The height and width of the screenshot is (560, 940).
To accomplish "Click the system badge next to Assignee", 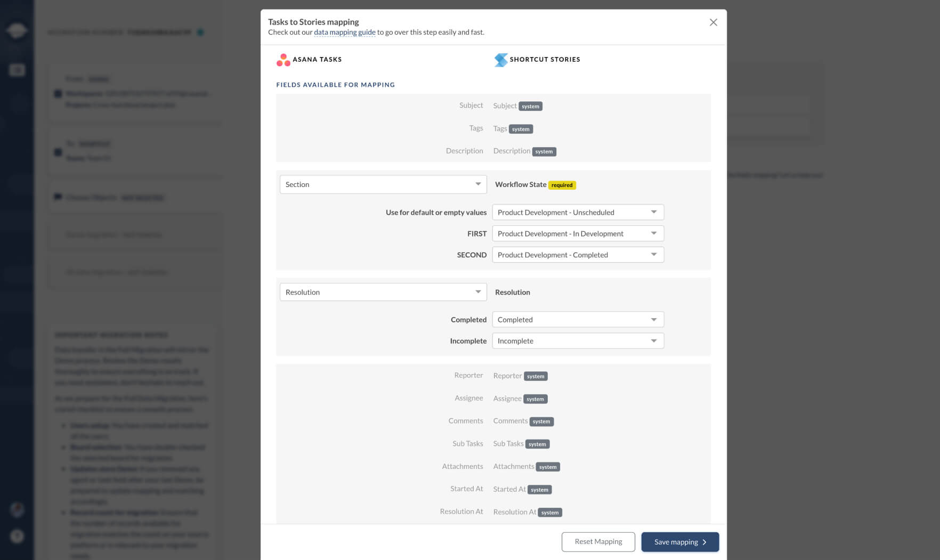I will point(535,399).
